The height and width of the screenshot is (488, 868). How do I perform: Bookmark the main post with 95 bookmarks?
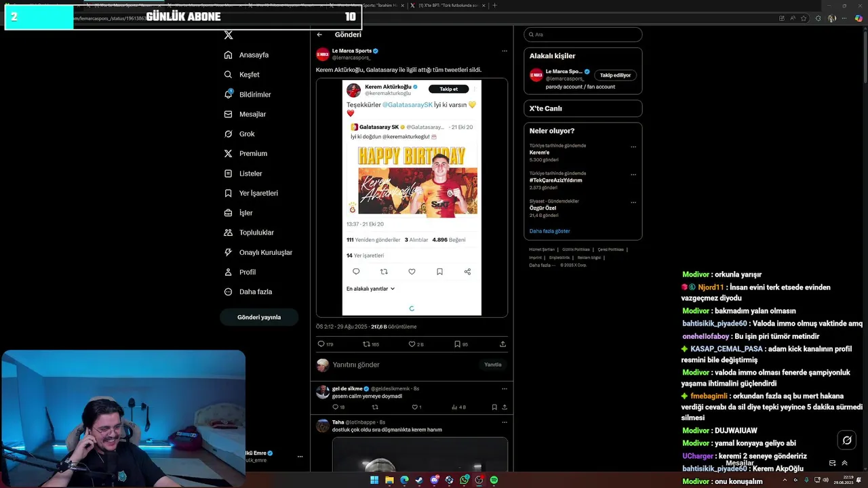tap(461, 344)
